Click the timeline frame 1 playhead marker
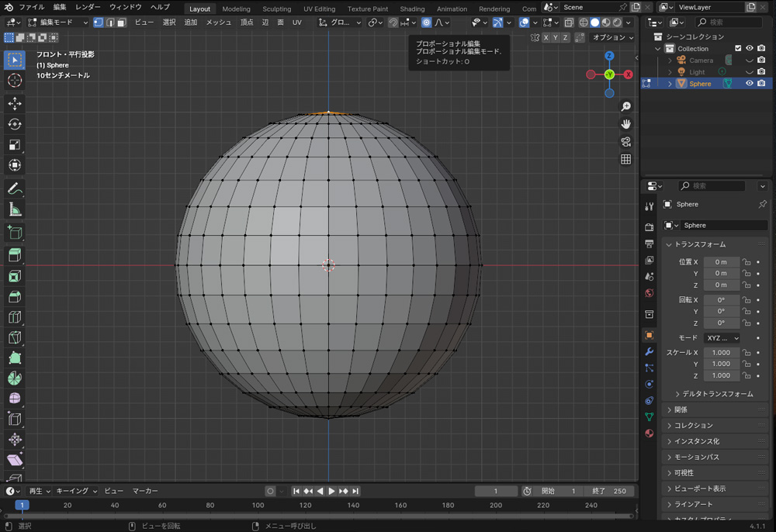776x532 pixels. 23,505
